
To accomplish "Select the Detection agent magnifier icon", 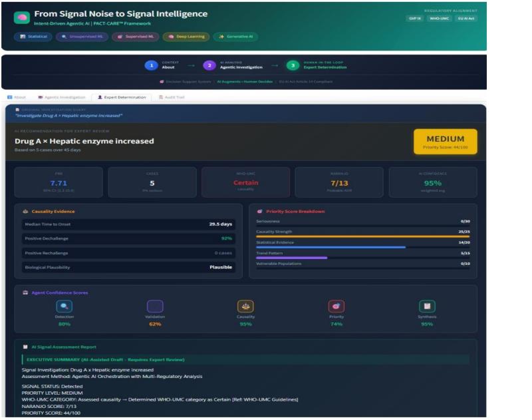I will pyautogui.click(x=64, y=306).
